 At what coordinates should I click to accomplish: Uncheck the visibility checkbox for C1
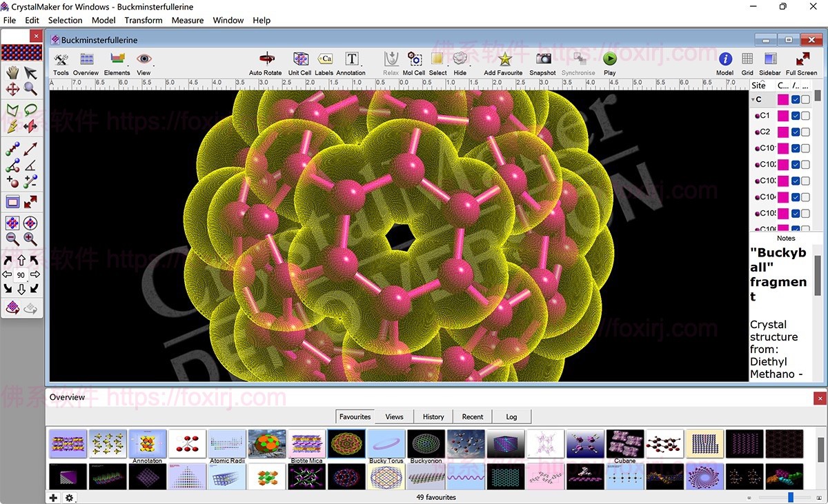pos(796,116)
